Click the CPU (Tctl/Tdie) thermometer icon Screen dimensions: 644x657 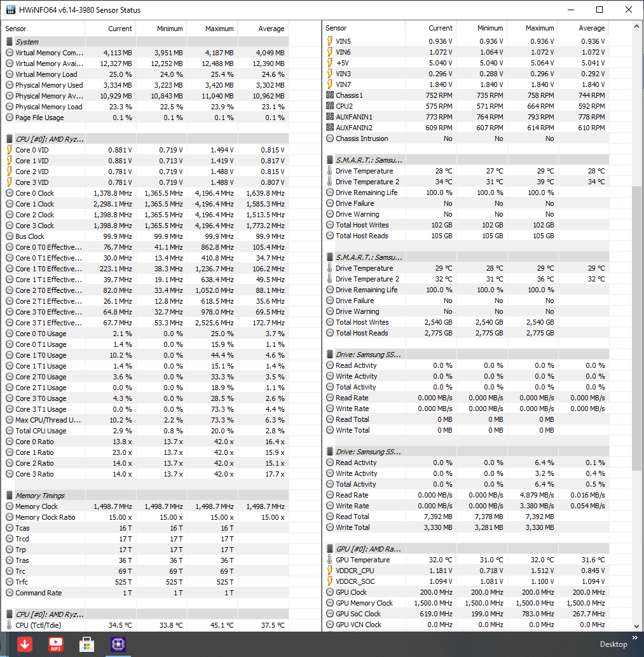pyautogui.click(x=10, y=625)
